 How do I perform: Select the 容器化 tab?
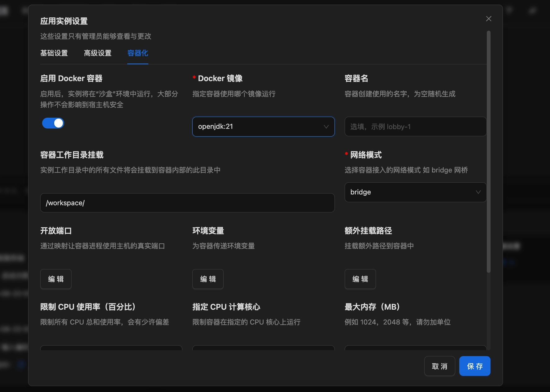click(x=137, y=53)
